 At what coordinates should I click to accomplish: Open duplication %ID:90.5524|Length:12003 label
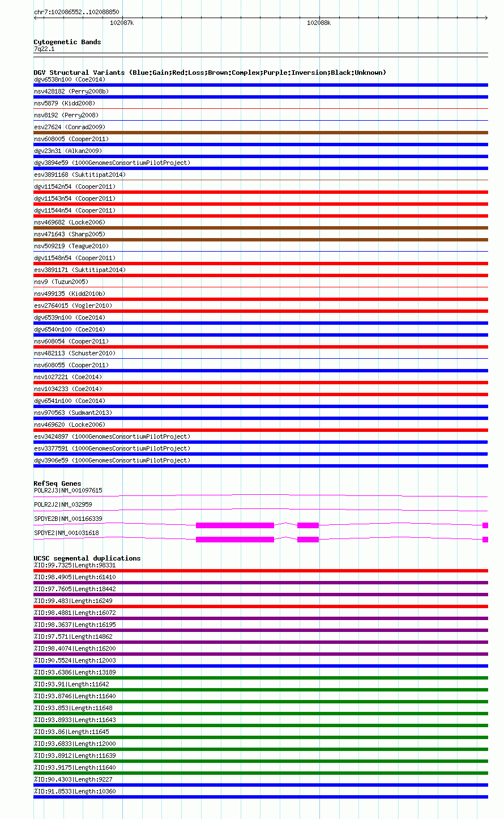click(x=75, y=660)
